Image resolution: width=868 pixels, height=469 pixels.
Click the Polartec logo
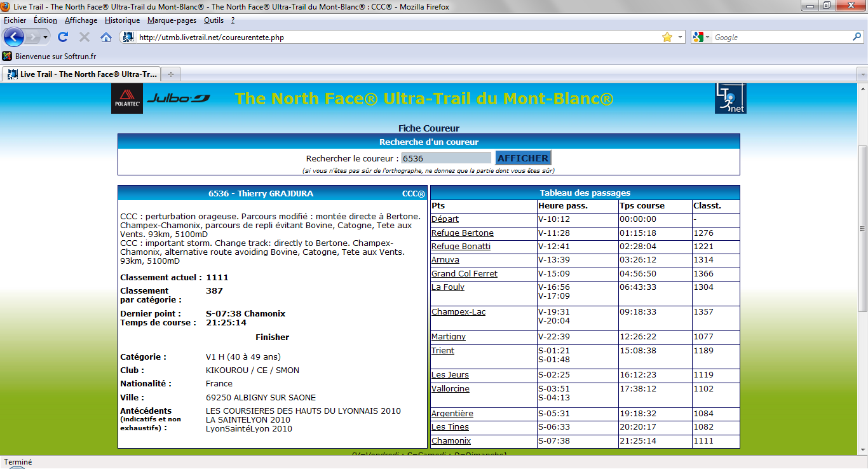pos(127,99)
